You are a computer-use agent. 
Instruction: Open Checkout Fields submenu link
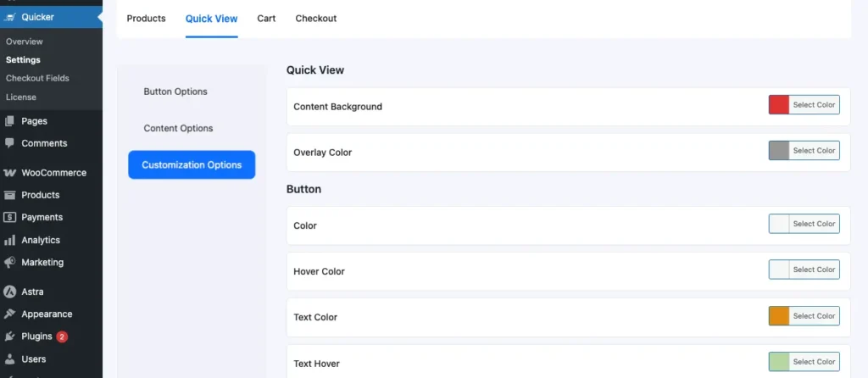click(x=37, y=78)
